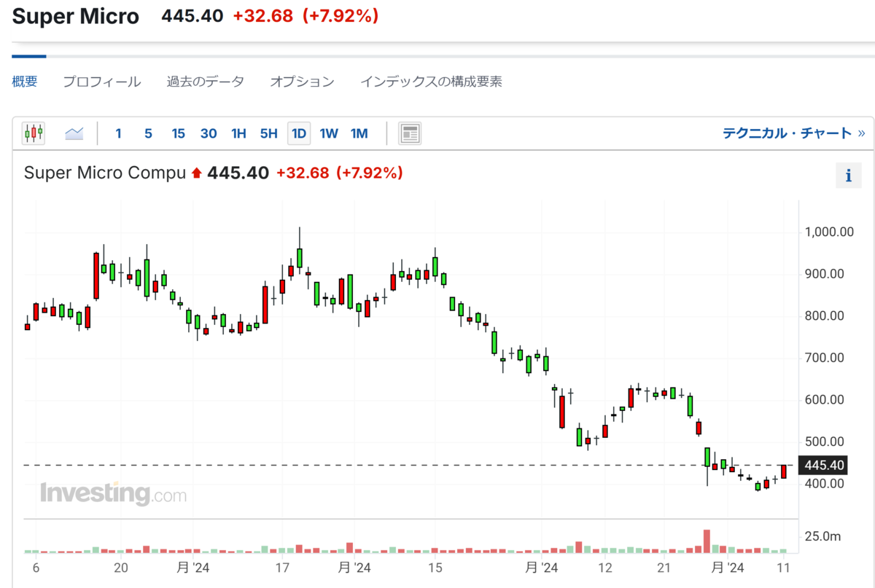Switch to the 過去のデータ tab
This screenshot has height=588, width=875.
coord(206,82)
